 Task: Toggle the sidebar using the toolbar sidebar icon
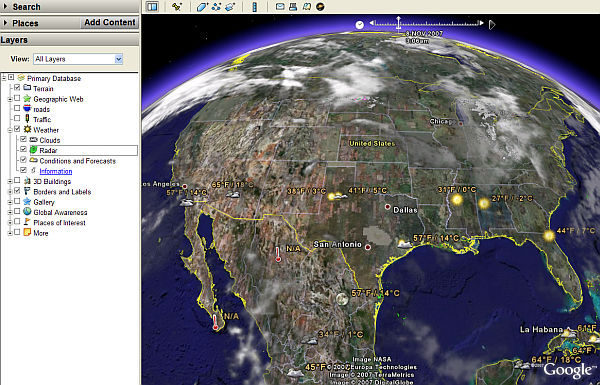pyautogui.click(x=152, y=7)
